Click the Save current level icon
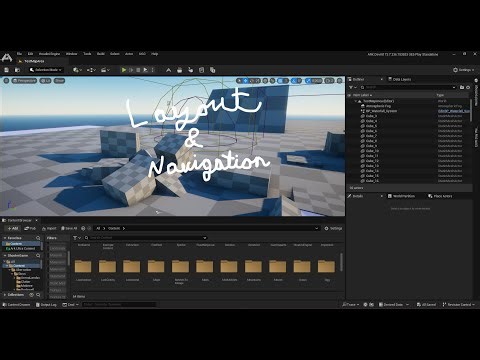Image resolution: width=480 pixels, height=360 pixels. (x=6, y=70)
